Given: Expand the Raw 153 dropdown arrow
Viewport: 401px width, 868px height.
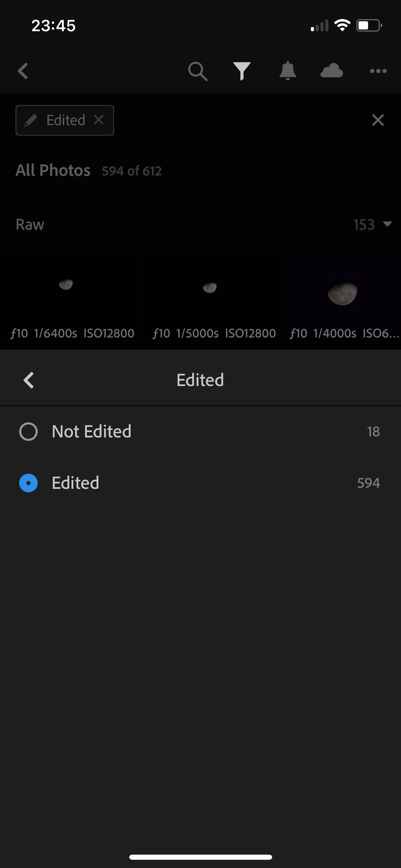Looking at the screenshot, I should point(387,224).
